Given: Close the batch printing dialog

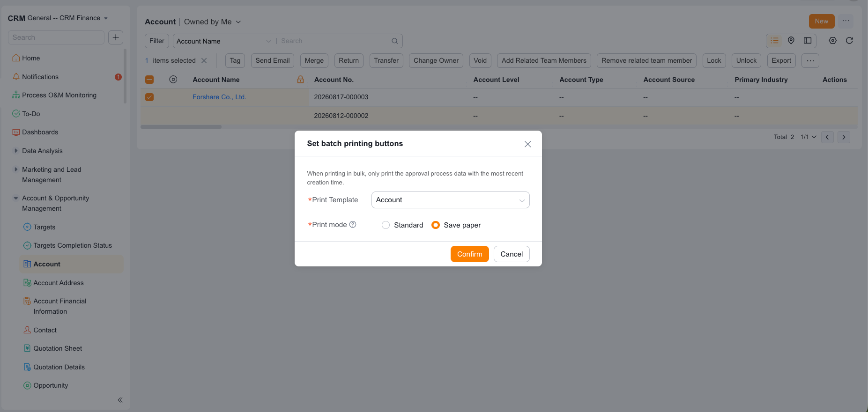Looking at the screenshot, I should 527,144.
